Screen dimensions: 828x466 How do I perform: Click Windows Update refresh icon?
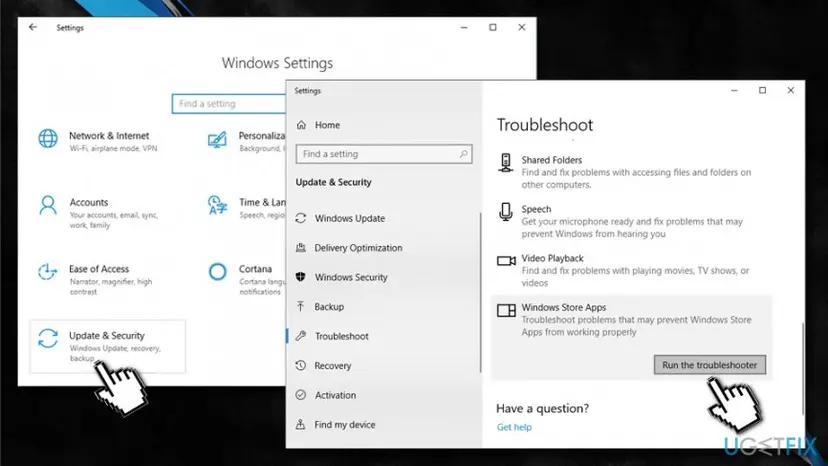pyautogui.click(x=300, y=218)
